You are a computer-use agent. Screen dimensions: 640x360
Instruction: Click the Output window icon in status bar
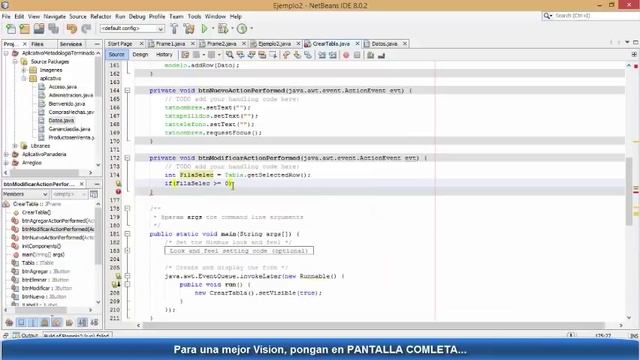coord(16,336)
